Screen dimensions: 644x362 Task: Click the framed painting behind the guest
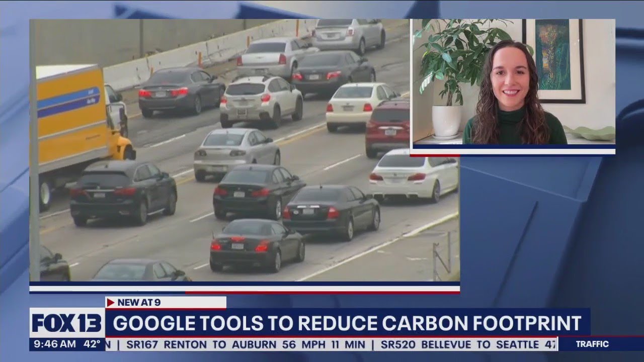[x=553, y=60]
